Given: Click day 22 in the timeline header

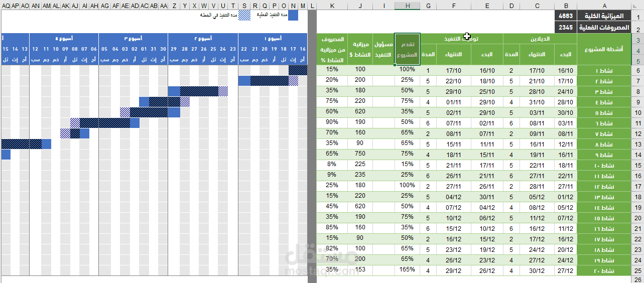Looking at the screenshot, I should pos(244,49).
